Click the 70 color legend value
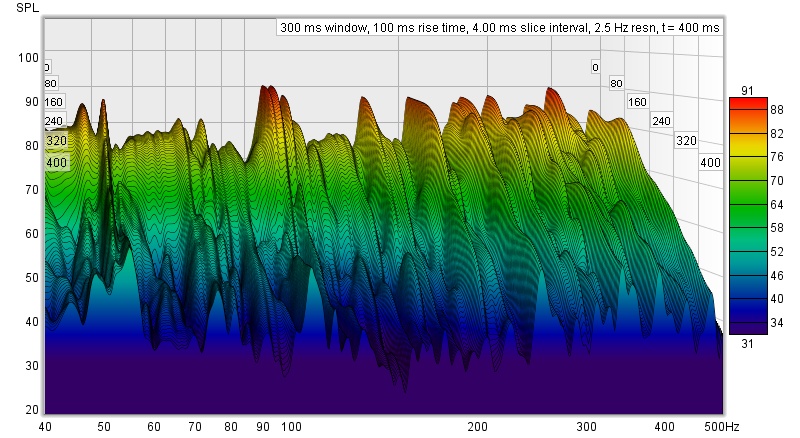 tap(777, 181)
